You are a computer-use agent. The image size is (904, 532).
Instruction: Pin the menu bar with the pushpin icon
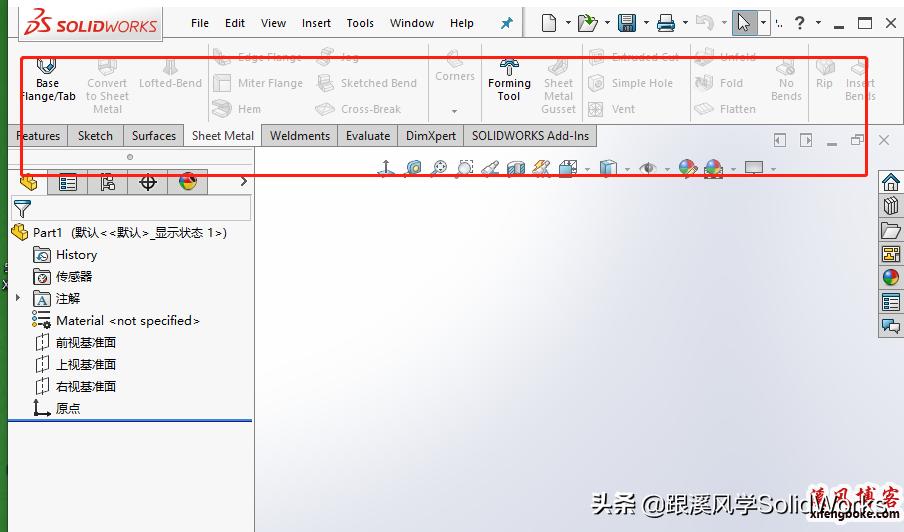pyautogui.click(x=506, y=23)
